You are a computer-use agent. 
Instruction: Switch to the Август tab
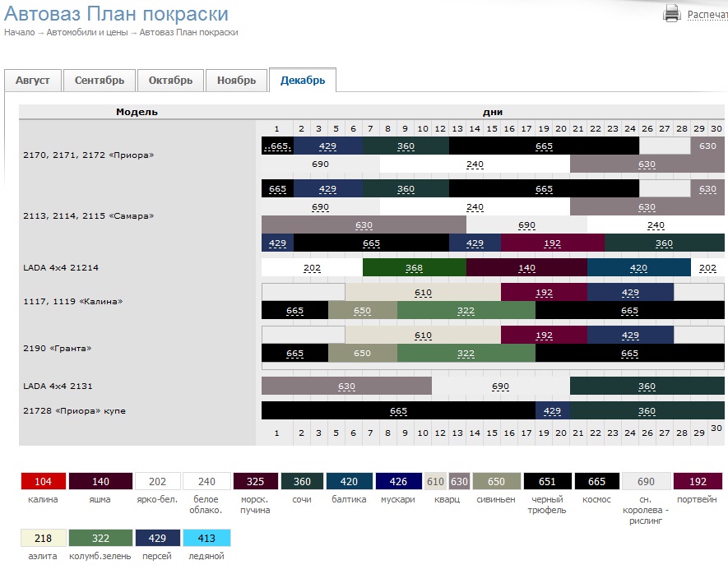coord(33,81)
